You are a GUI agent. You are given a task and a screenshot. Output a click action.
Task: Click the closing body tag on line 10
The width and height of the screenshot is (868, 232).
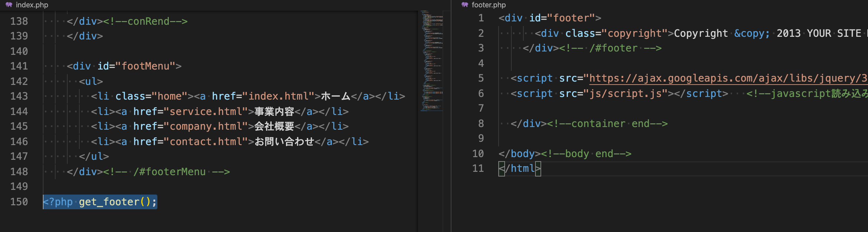click(x=520, y=154)
